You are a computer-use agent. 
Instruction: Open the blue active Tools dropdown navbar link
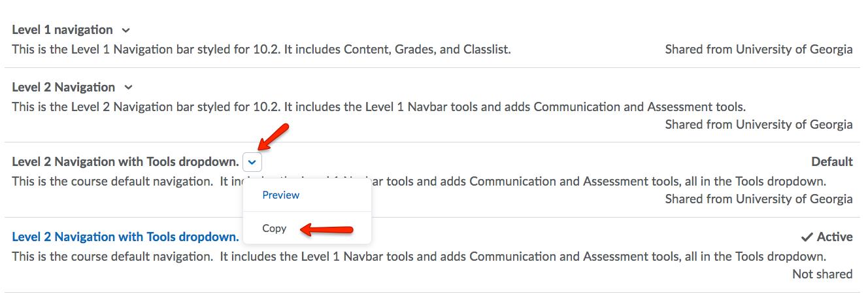coord(125,237)
